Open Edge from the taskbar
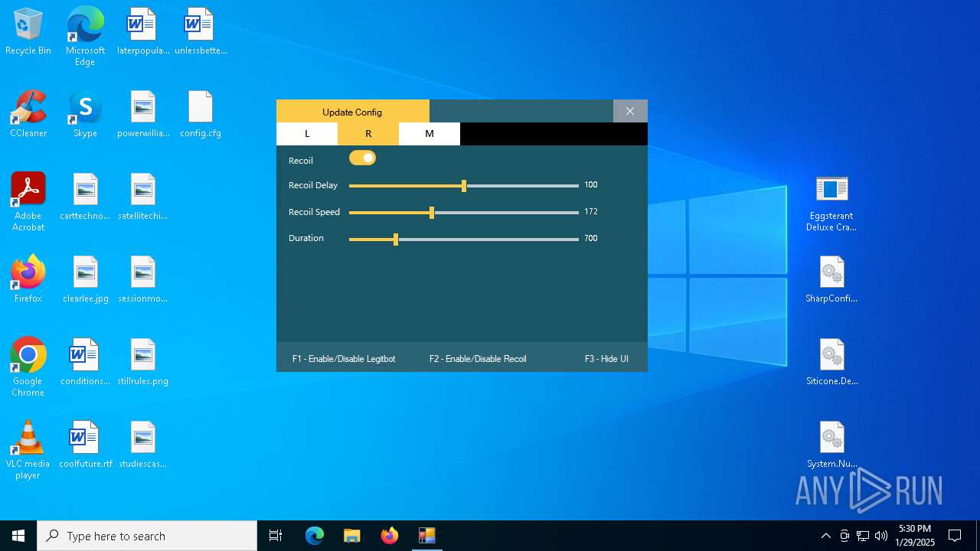The width and height of the screenshot is (980, 551). [315, 536]
